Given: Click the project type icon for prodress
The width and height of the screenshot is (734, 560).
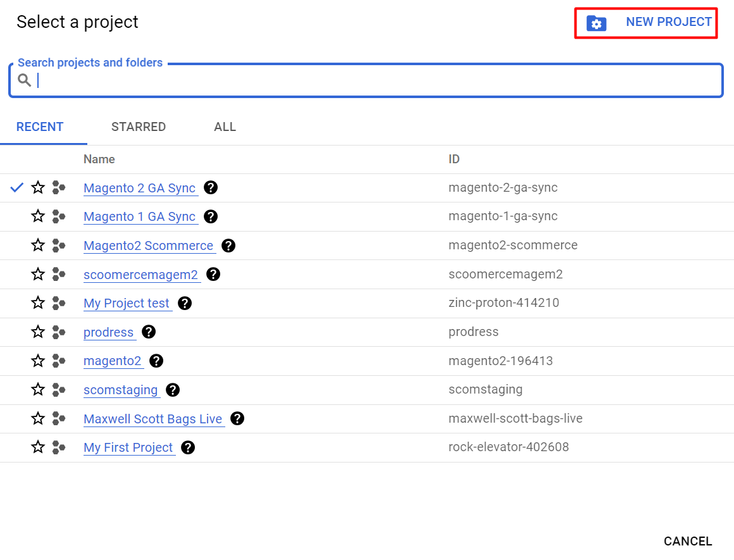Looking at the screenshot, I should pyautogui.click(x=59, y=332).
